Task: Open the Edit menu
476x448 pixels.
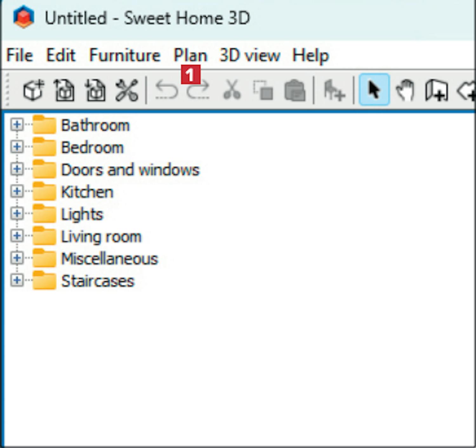Action: [x=61, y=55]
